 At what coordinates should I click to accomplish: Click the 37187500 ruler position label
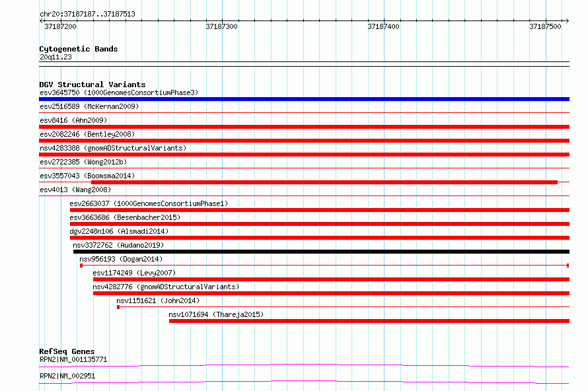pyautogui.click(x=545, y=26)
